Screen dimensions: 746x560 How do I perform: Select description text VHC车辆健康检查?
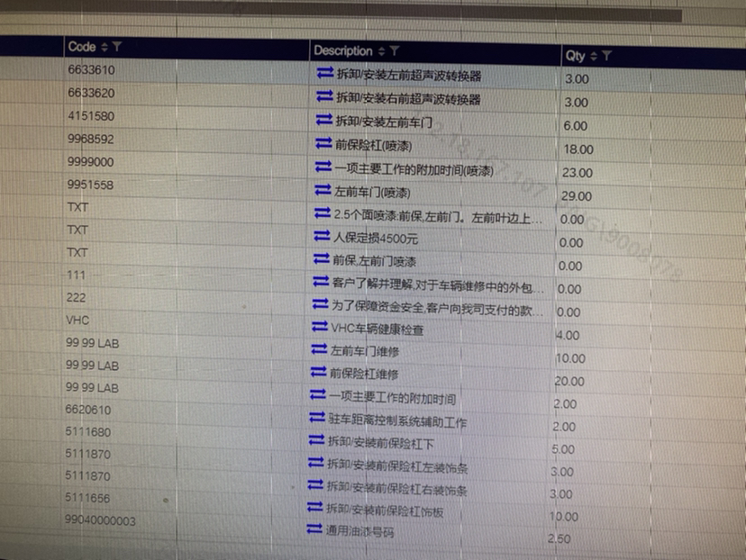point(378,329)
